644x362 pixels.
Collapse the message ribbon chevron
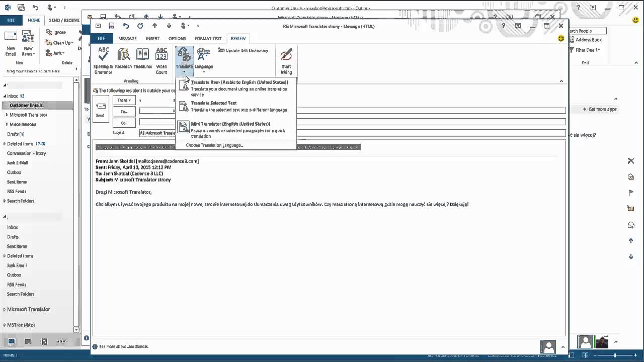click(561, 81)
